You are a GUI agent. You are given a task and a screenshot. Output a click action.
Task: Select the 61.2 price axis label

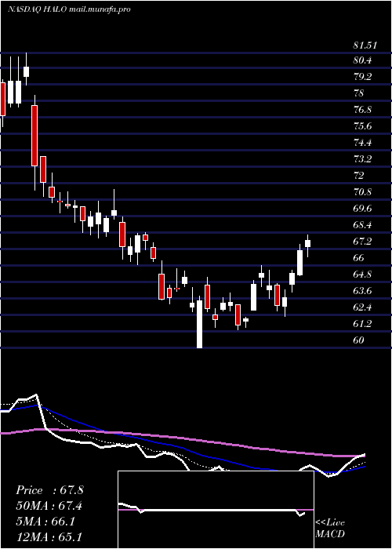click(x=362, y=323)
